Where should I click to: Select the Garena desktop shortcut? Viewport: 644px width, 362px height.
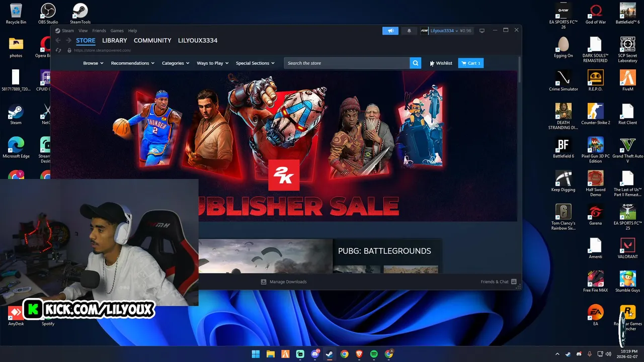pos(596,215)
